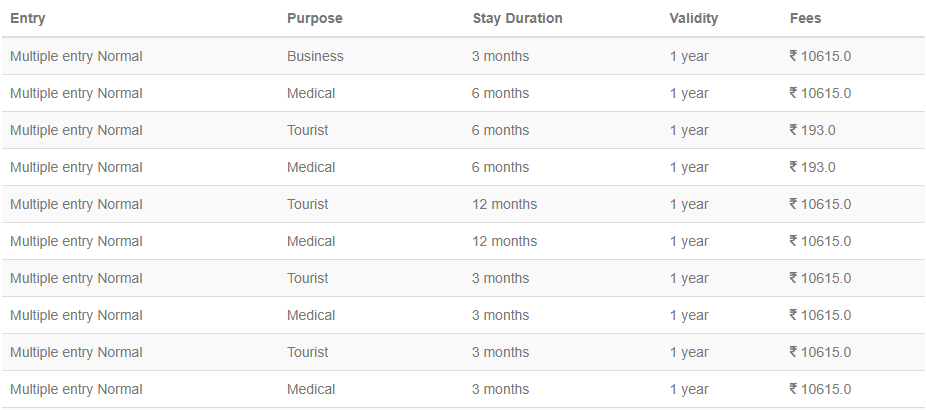The width and height of the screenshot is (926, 410).
Task: Click the Fees column header
Action: tap(805, 18)
